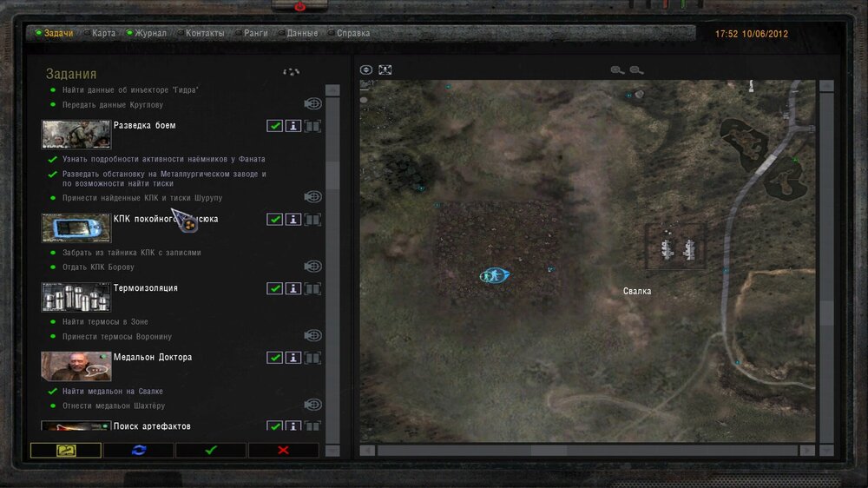Switch to the Контакты tab
The height and width of the screenshot is (488, 868).
(201, 33)
